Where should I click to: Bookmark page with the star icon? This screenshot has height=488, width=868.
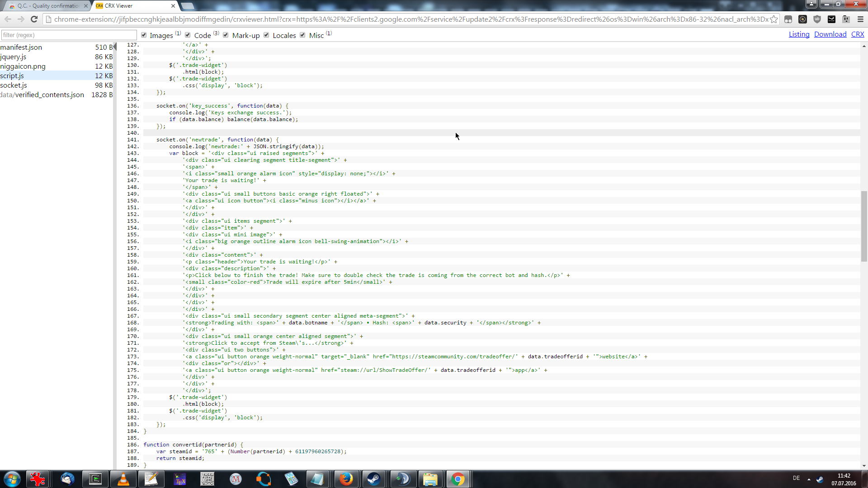point(774,19)
